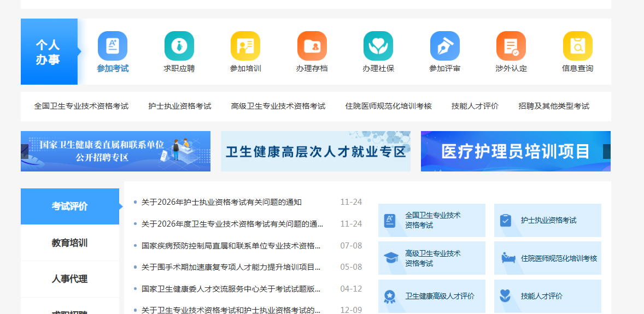Screen dimensions: 644x314
Task: Open 护士执业资格考试 in sub-navigation bar
Action: [180, 106]
